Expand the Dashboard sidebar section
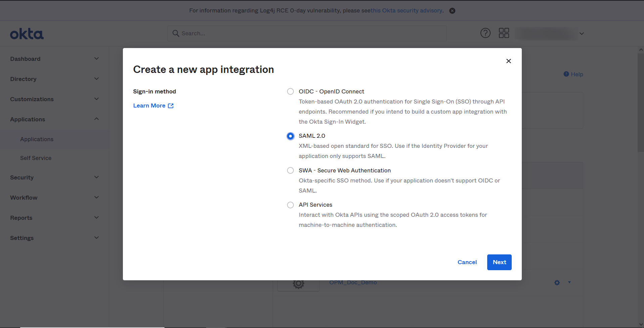Viewport: 644px width, 328px height. [96, 59]
